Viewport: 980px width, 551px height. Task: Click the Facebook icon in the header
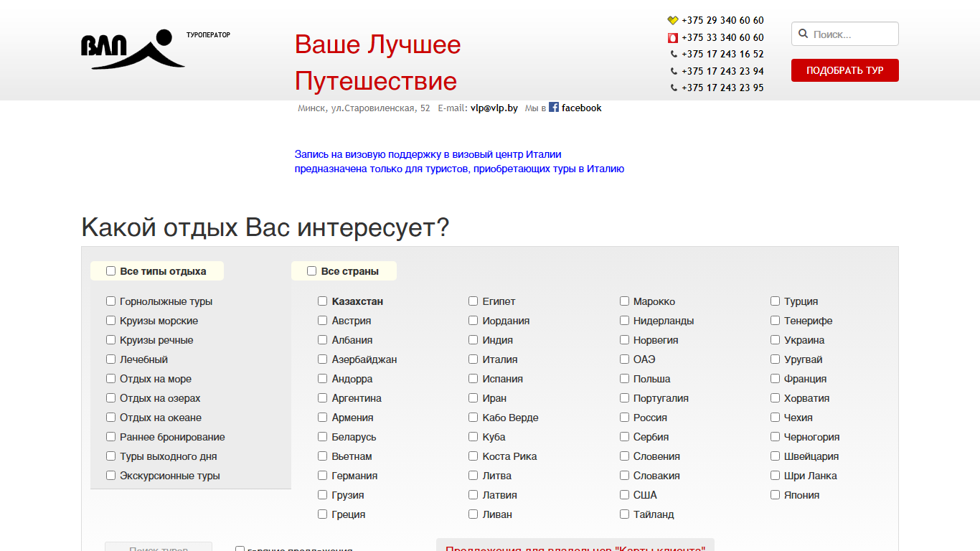554,107
